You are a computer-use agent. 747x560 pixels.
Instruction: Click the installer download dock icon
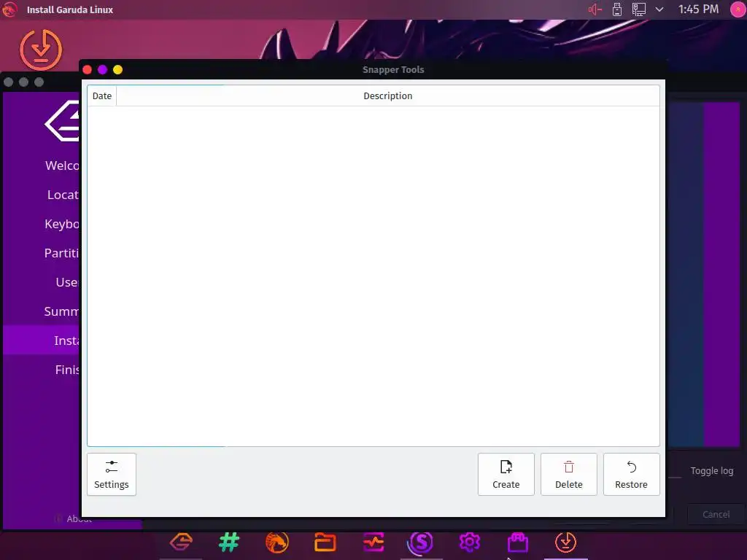566,542
